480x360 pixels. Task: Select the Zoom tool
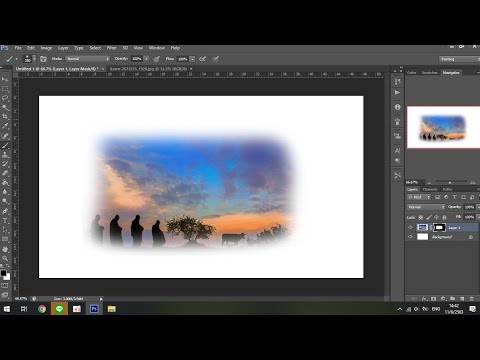tap(5, 258)
